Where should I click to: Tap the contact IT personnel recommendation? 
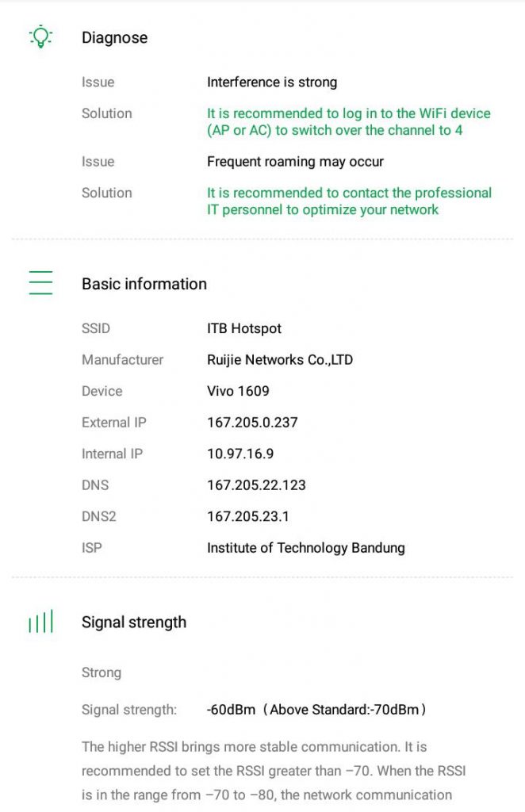349,201
